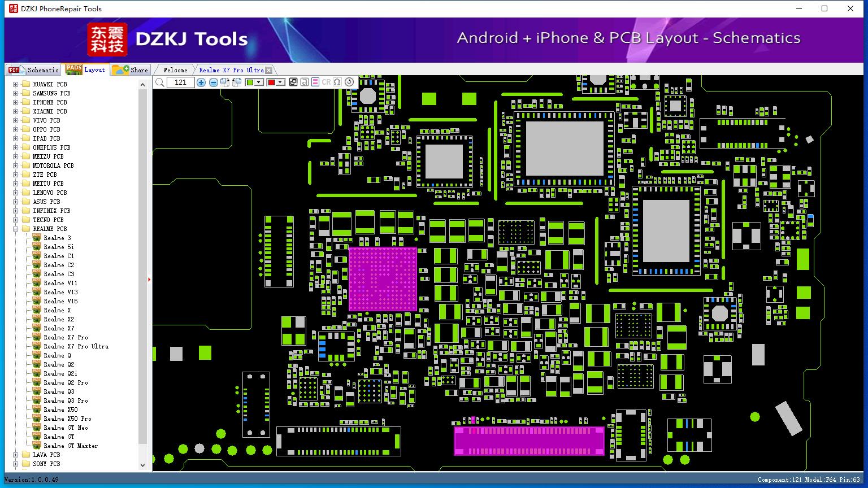This screenshot has width=868, height=488.
Task: Expand the XIAOMI PCB folder
Action: coord(15,111)
